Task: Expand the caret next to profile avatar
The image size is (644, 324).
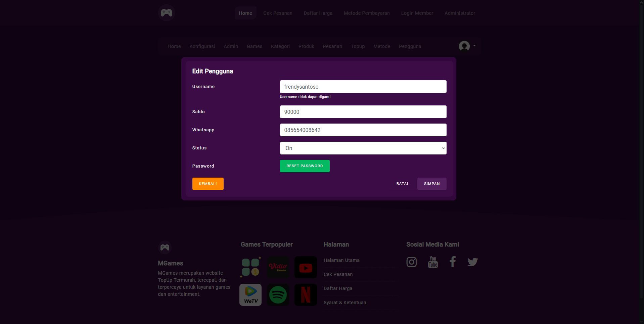Action: [474, 46]
